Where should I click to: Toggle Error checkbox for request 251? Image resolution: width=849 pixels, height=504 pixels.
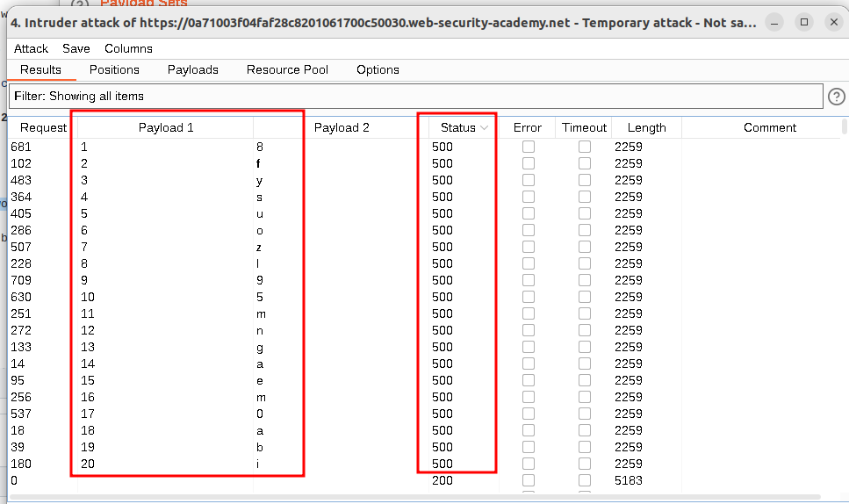pos(529,314)
